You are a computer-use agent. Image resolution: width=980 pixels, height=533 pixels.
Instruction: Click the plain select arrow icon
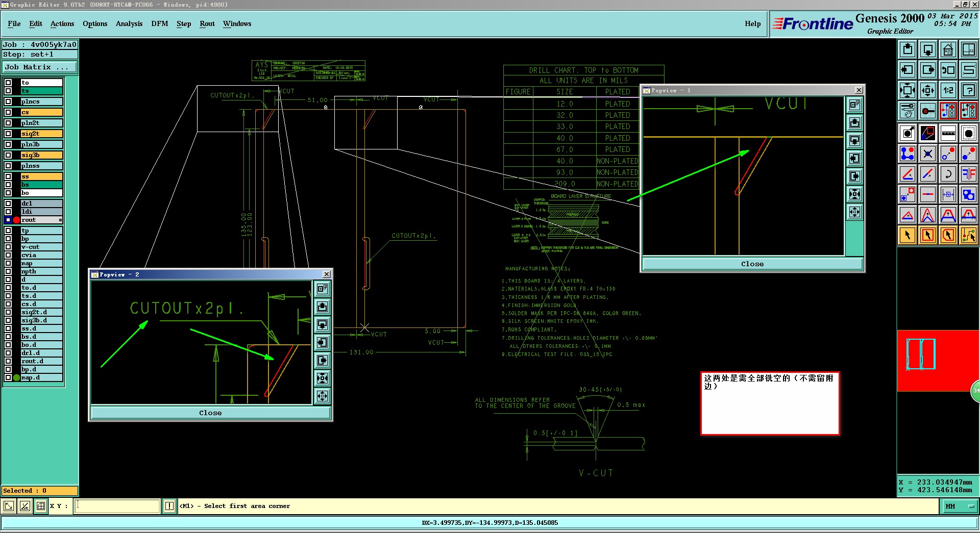point(908,235)
